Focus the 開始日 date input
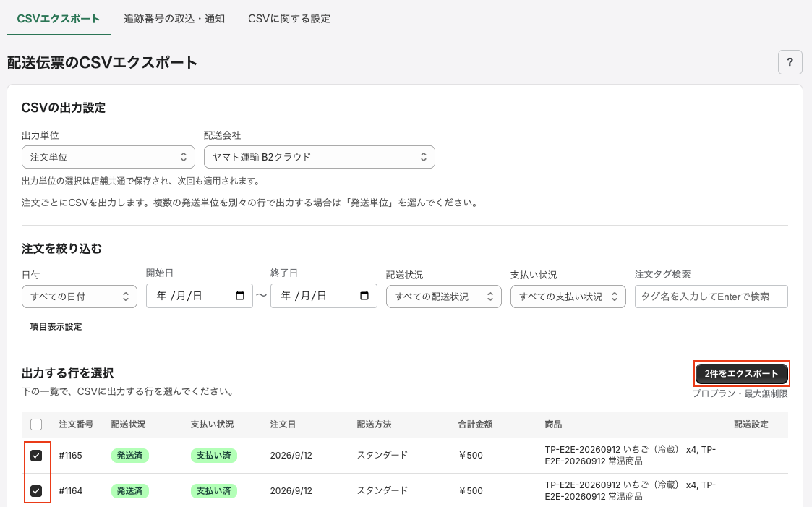This screenshot has height=507, width=812. [200, 296]
